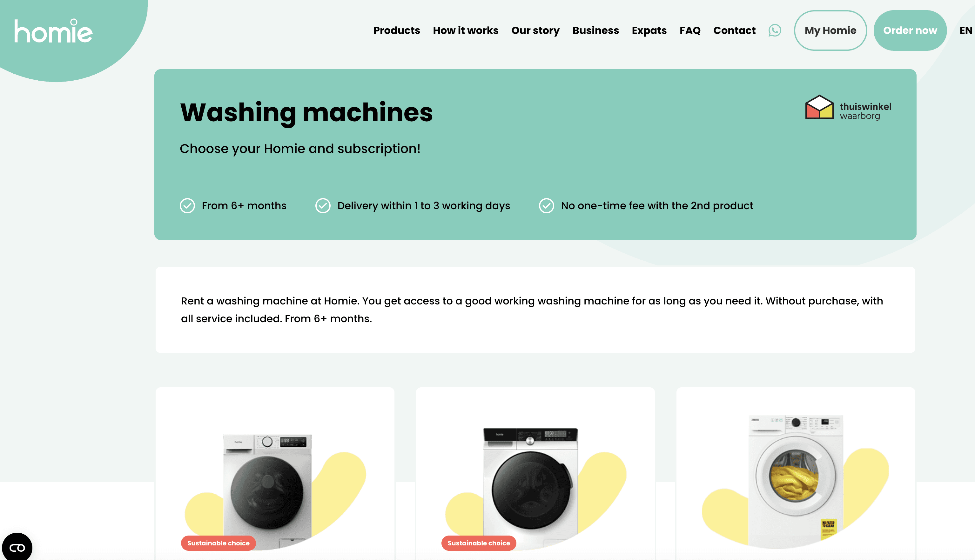
Task: Click the My Homie button
Action: click(830, 30)
